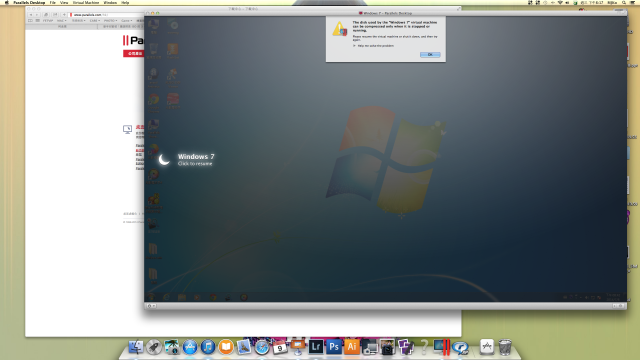
Task: Open Calendar from the Dock
Action: (280, 347)
